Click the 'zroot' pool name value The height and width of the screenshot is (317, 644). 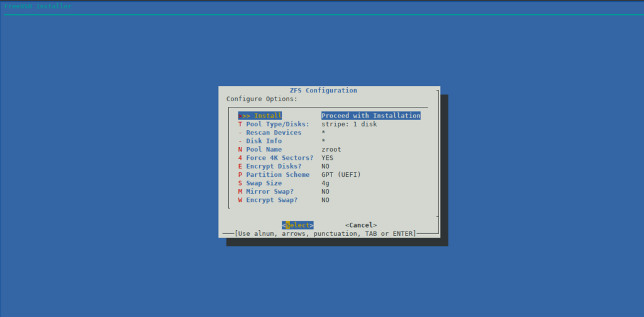331,150
